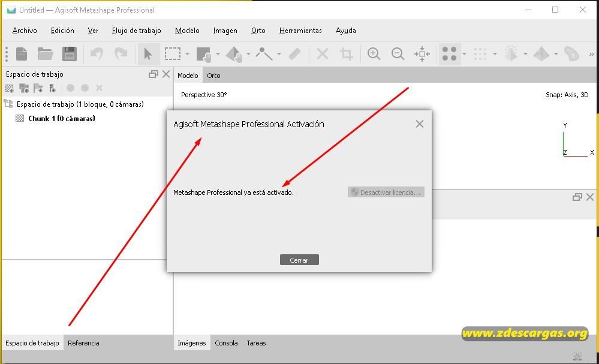Click the Zoom out magnifier icon
The width and height of the screenshot is (599, 364).
(x=398, y=54)
